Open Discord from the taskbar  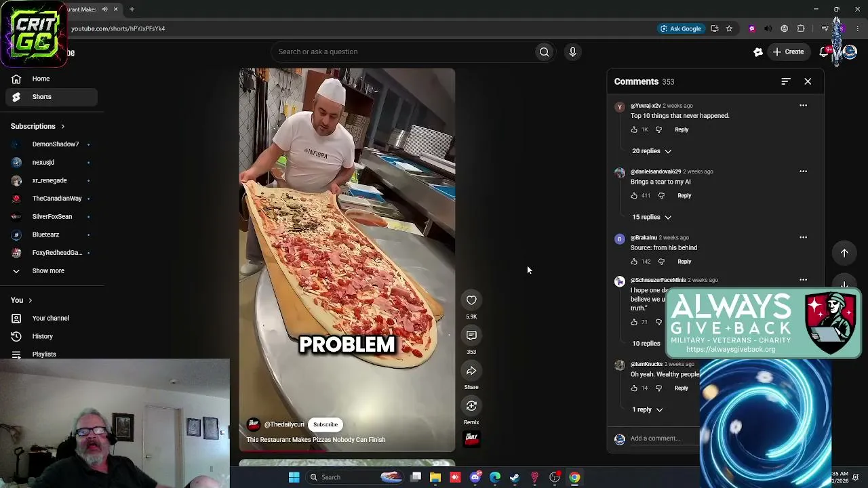tap(475, 477)
